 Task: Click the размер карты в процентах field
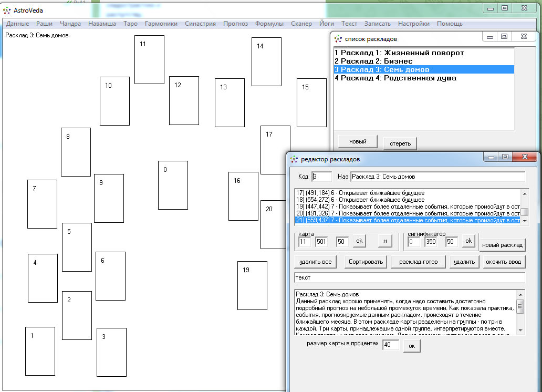click(391, 345)
